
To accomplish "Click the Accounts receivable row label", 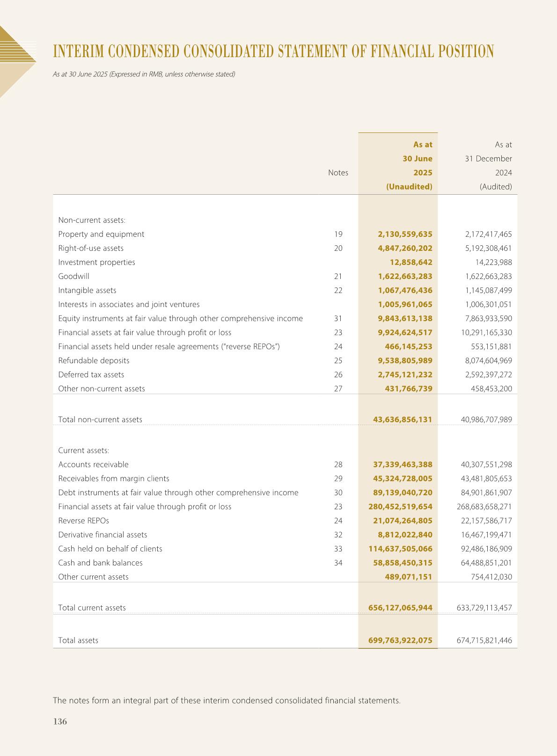I will [93, 464].
